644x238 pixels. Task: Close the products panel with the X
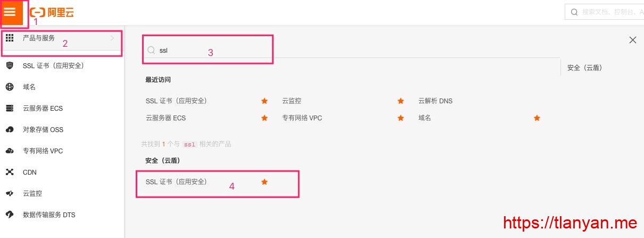633,40
